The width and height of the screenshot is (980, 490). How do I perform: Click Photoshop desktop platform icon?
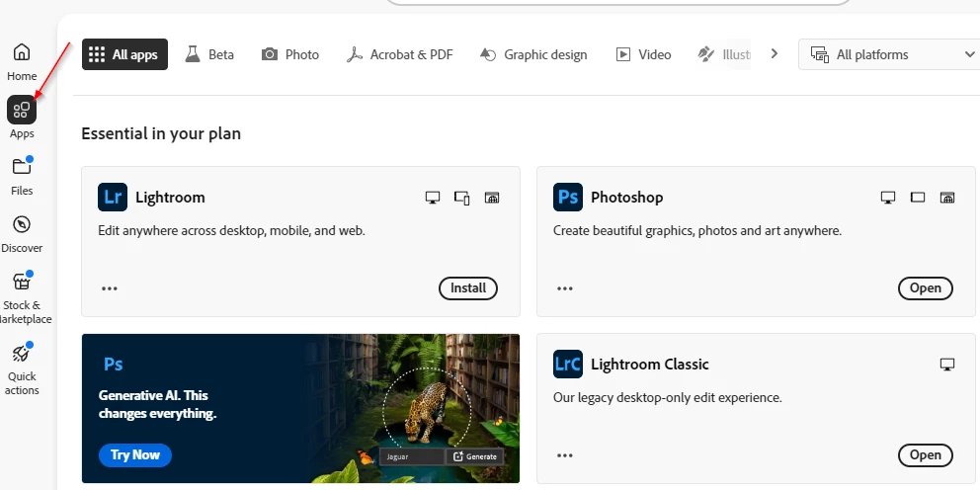click(x=887, y=198)
